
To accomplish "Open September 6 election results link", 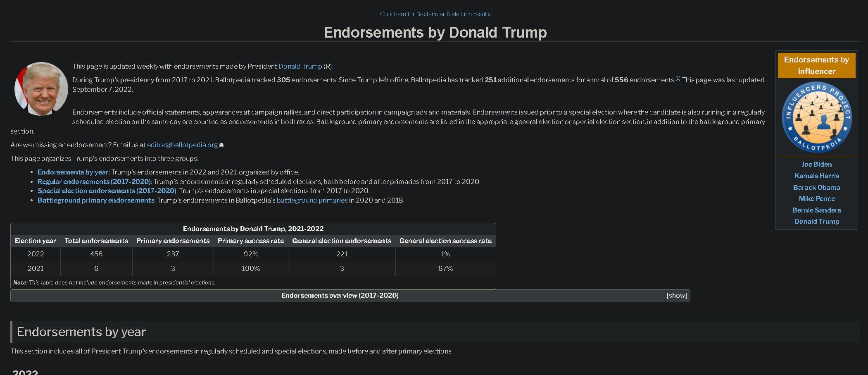I will 435,14.
